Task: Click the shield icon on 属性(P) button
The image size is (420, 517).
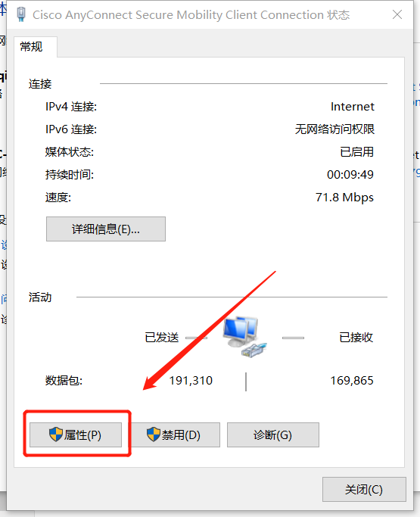Action: tap(56, 434)
